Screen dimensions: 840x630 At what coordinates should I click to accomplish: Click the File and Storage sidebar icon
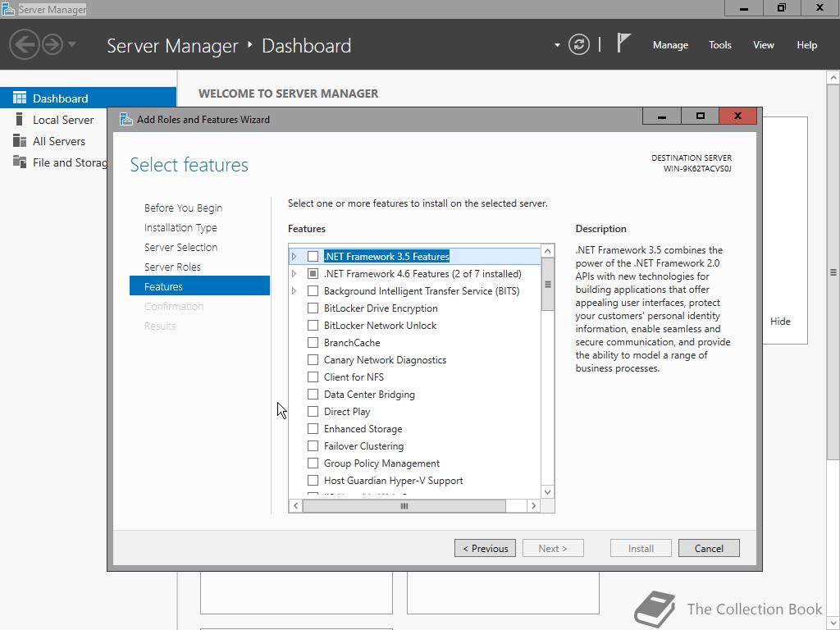point(20,162)
